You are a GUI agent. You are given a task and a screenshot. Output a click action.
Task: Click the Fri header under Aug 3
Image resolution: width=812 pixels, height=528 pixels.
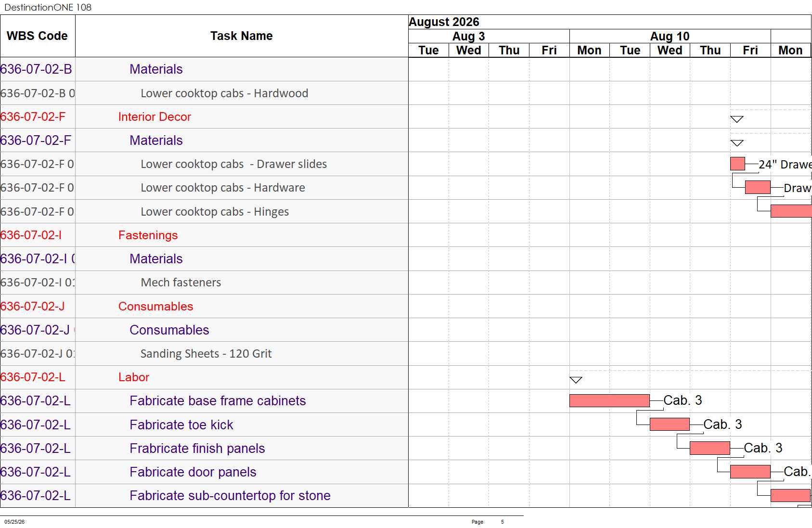pyautogui.click(x=549, y=51)
